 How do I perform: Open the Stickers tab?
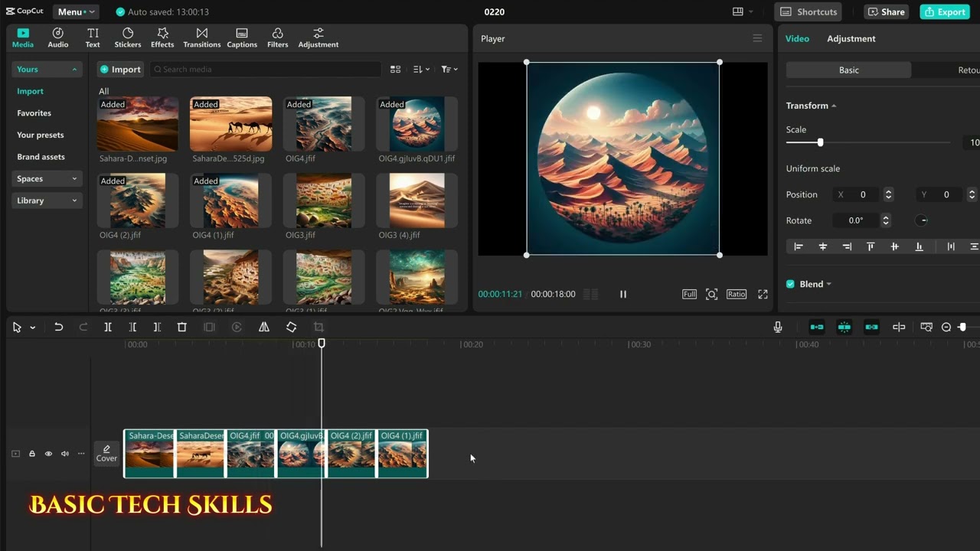pyautogui.click(x=128, y=37)
